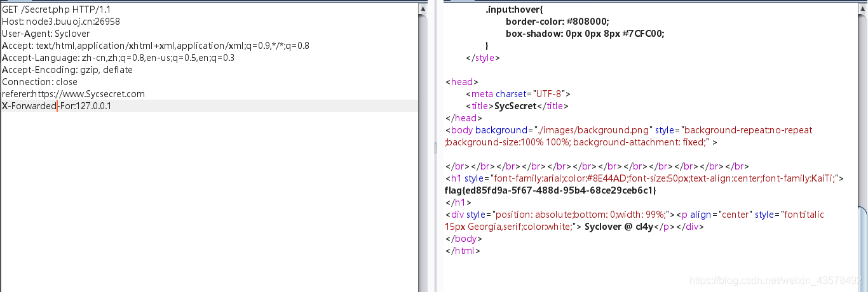The height and width of the screenshot is (292, 868).
Task: Click the request pane scrollbar up arrow
Action: 423,8
